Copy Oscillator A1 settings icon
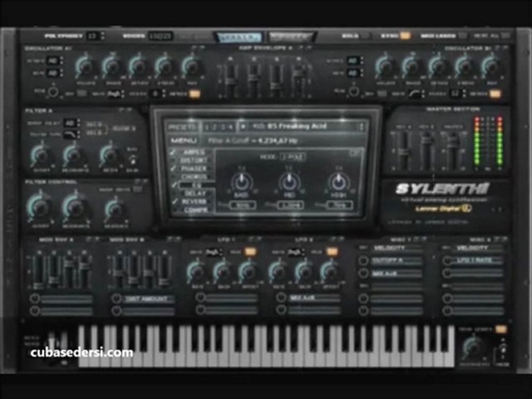 click(x=195, y=48)
